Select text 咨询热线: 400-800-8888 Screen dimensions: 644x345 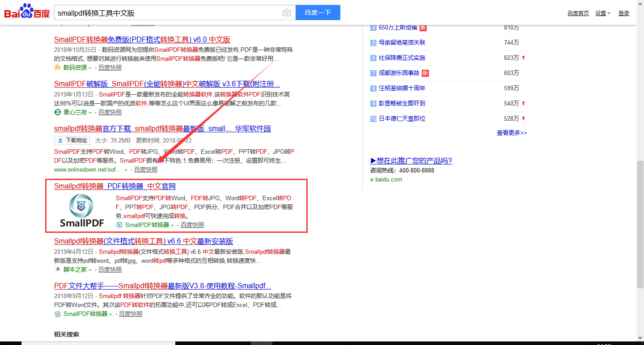402,170
